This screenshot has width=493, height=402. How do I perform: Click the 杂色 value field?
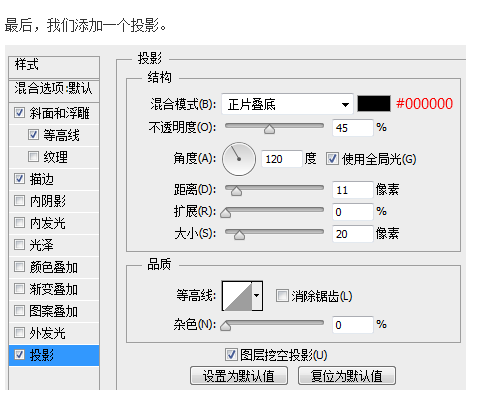(352, 325)
